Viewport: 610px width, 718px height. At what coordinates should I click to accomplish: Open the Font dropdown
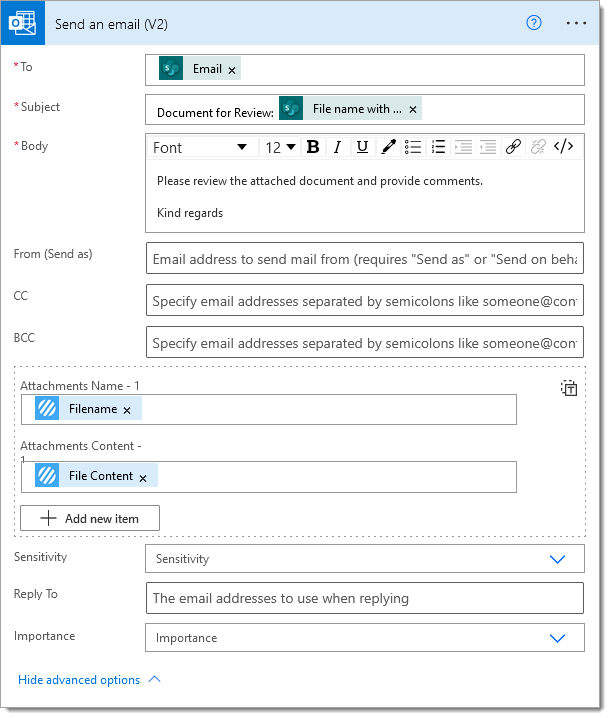(200, 147)
